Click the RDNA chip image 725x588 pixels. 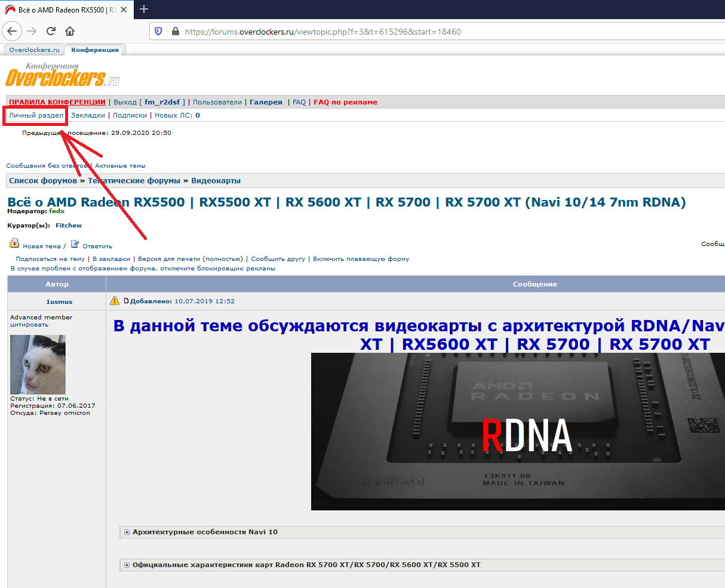coord(518,431)
